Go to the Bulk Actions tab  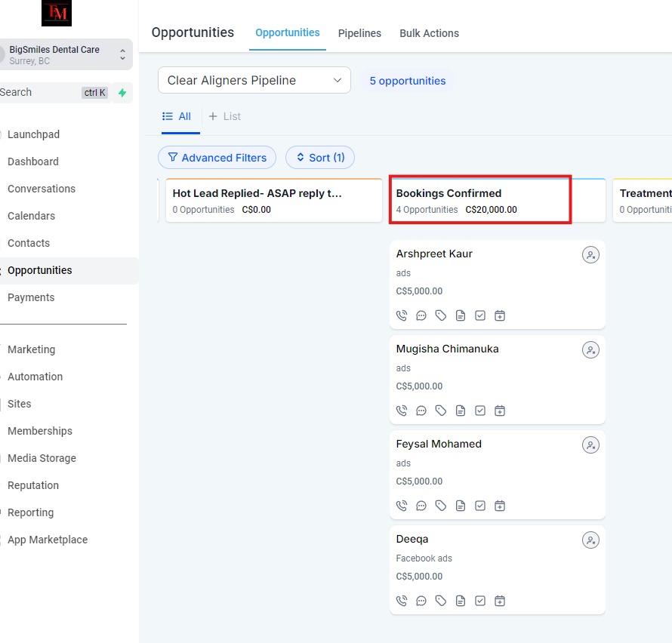429,33
